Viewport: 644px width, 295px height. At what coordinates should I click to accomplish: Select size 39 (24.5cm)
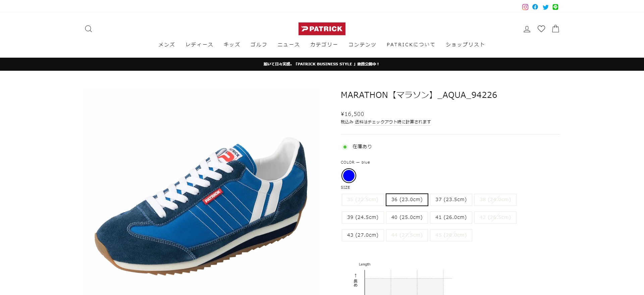[x=363, y=217]
